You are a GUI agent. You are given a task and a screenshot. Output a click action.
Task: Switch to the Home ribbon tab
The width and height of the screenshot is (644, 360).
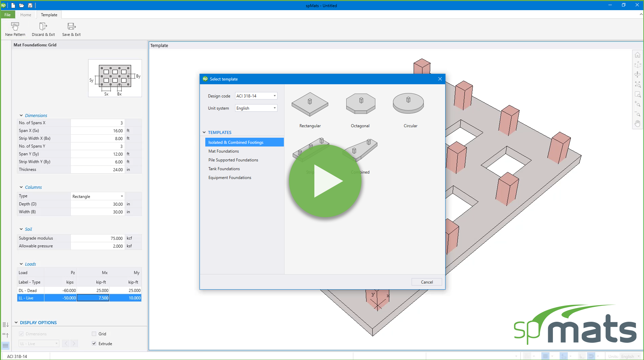(x=25, y=15)
